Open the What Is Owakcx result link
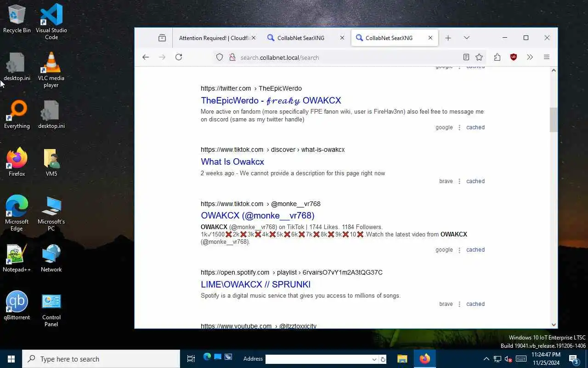The image size is (588, 368). (232, 161)
